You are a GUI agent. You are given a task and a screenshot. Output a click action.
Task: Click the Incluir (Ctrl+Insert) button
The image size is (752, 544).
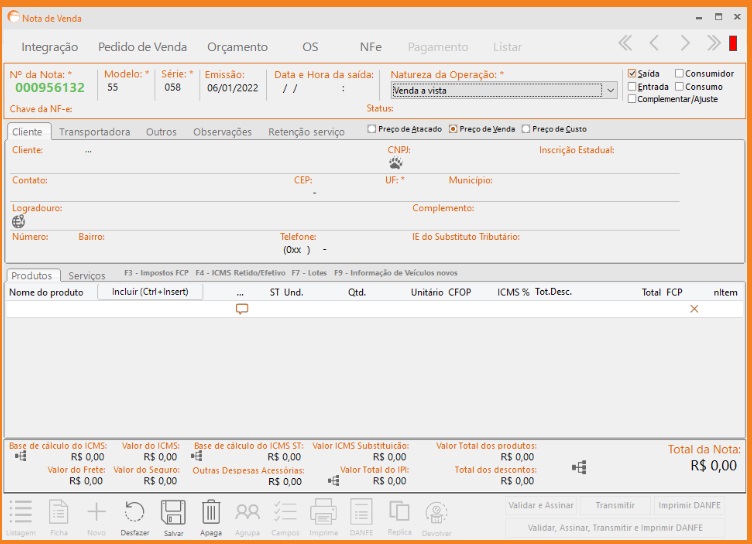point(150,292)
